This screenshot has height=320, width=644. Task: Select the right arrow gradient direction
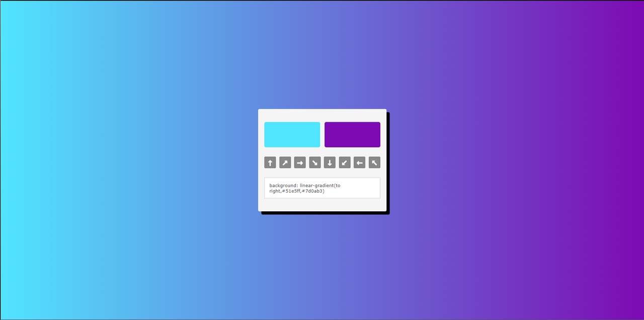pos(300,163)
